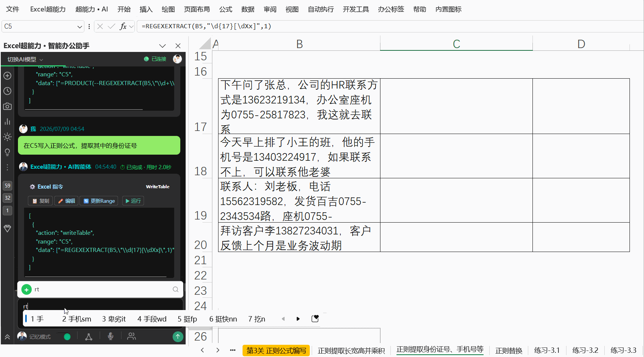Open the history clock icon in sidebar
644x357 pixels.
point(7,91)
